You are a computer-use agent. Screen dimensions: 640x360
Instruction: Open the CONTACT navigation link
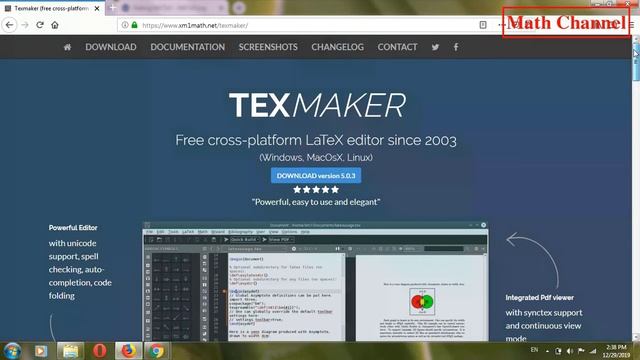pyautogui.click(x=397, y=47)
